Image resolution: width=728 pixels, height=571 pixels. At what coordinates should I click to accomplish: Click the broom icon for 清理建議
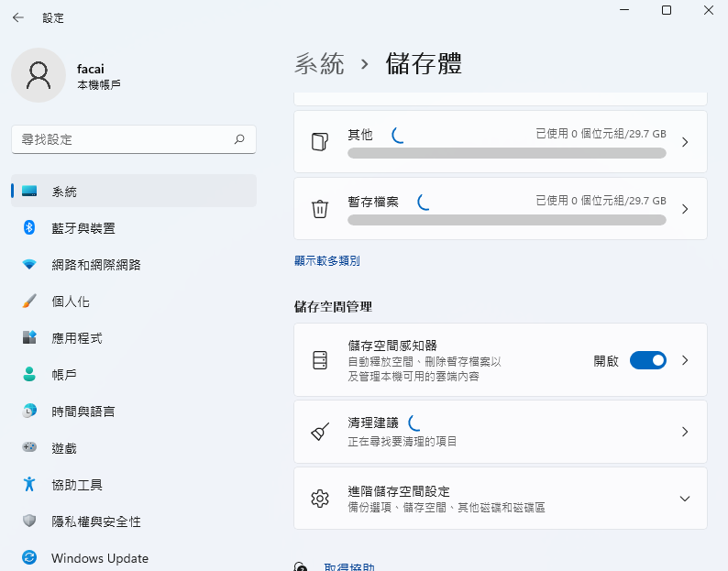(x=320, y=432)
